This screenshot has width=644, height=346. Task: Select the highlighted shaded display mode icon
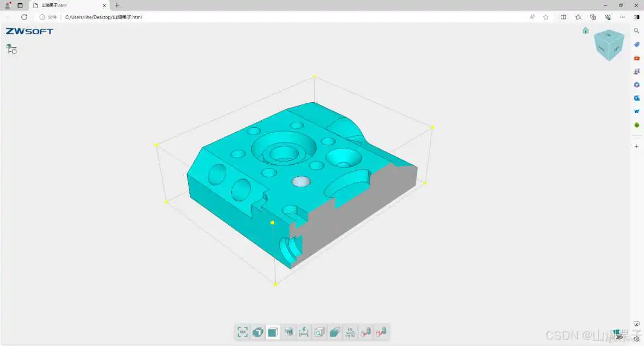click(273, 332)
